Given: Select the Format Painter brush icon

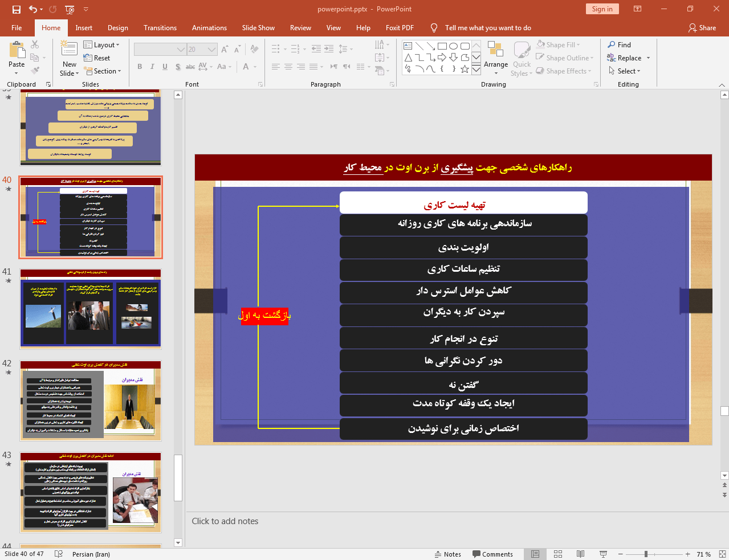Looking at the screenshot, I should coord(35,71).
